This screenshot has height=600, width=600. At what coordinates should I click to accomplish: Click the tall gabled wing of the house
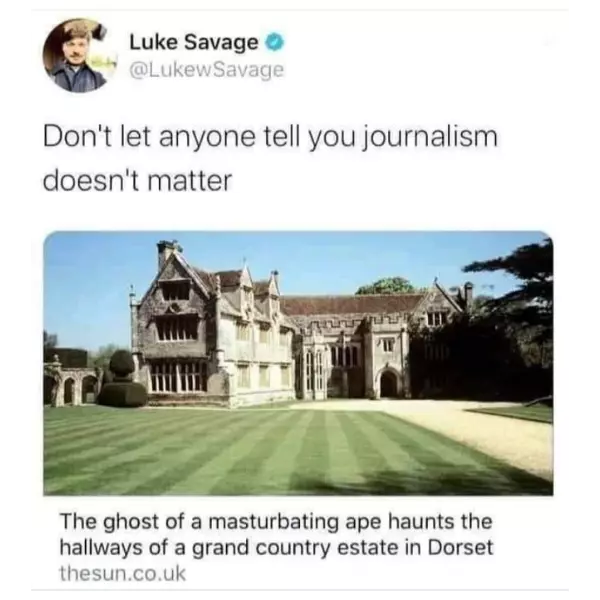tap(176, 325)
